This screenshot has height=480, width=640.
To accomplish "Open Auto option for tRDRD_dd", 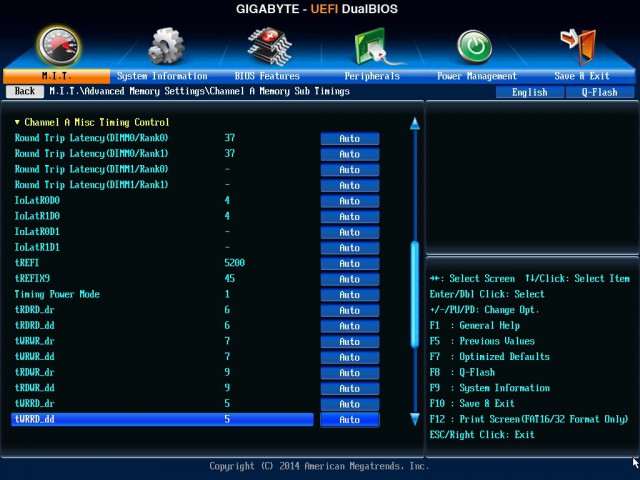I will click(x=350, y=326).
